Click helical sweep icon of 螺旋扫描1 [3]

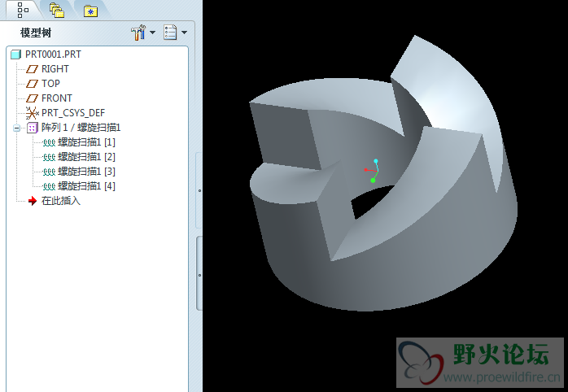pos(49,172)
